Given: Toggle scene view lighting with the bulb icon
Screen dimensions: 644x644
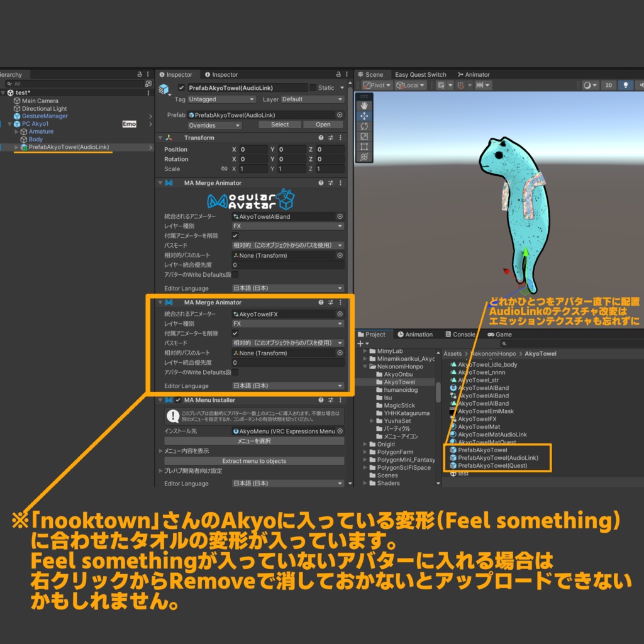Looking at the screenshot, I should click(x=626, y=86).
